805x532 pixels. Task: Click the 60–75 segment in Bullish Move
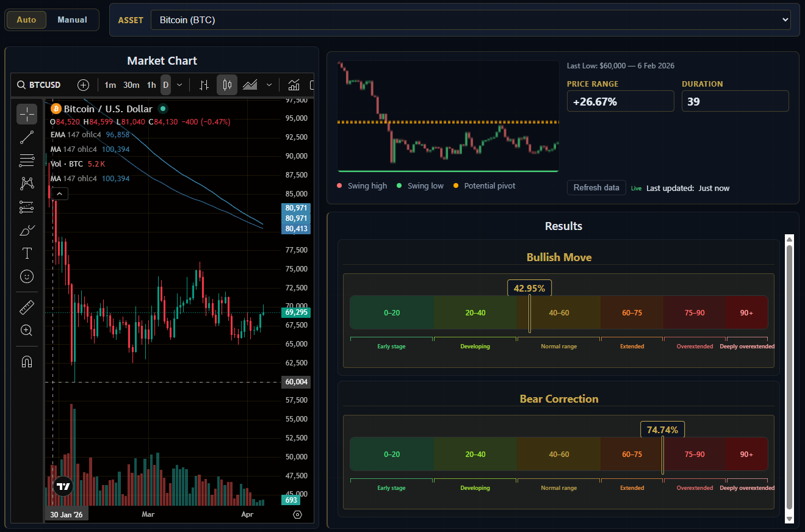pyautogui.click(x=632, y=312)
